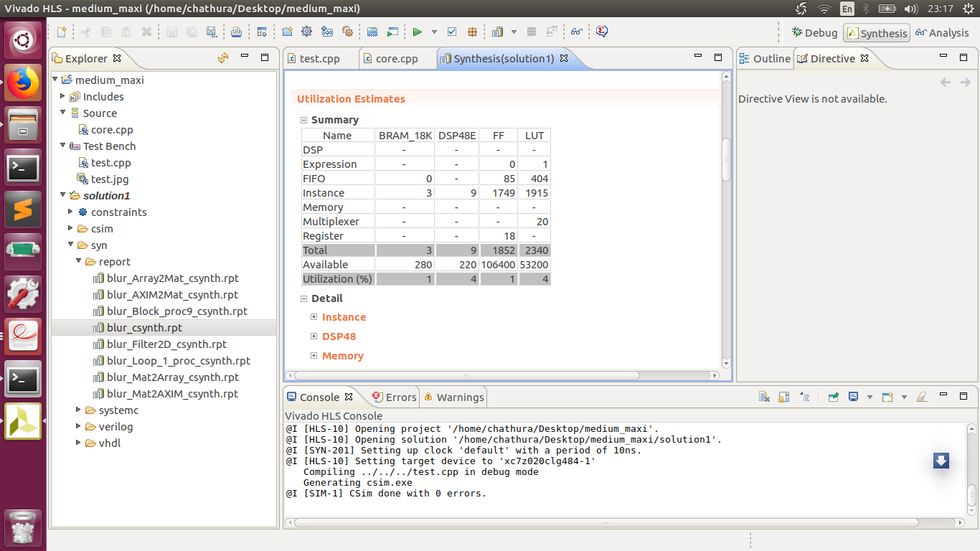Expand the constraints tree node
Image resolution: width=980 pixels, height=551 pixels.
point(71,212)
